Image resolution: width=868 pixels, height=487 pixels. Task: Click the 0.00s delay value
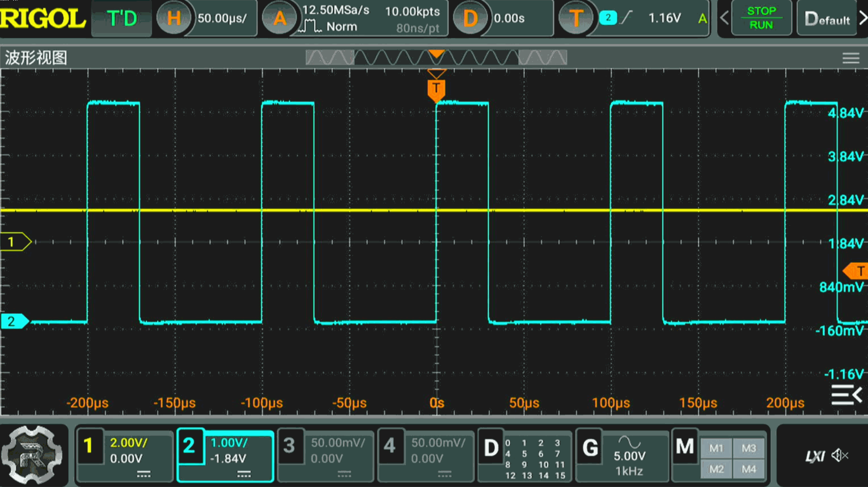pyautogui.click(x=509, y=18)
